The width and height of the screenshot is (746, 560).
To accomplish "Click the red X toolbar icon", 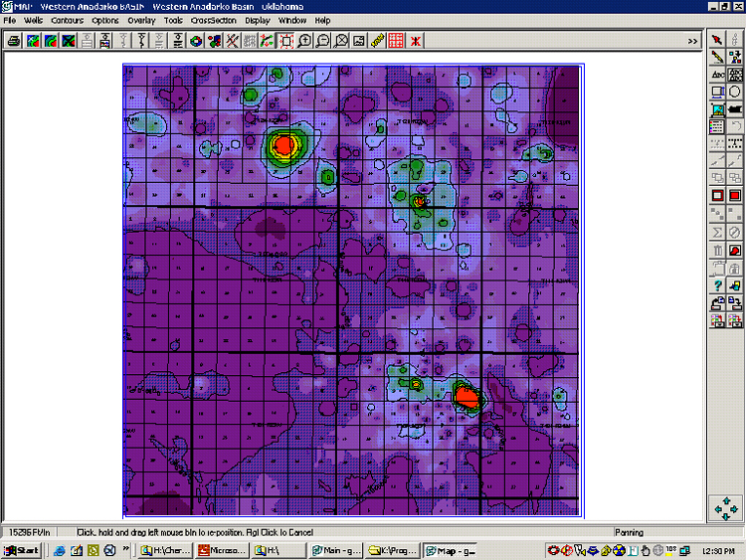I will pos(416,41).
